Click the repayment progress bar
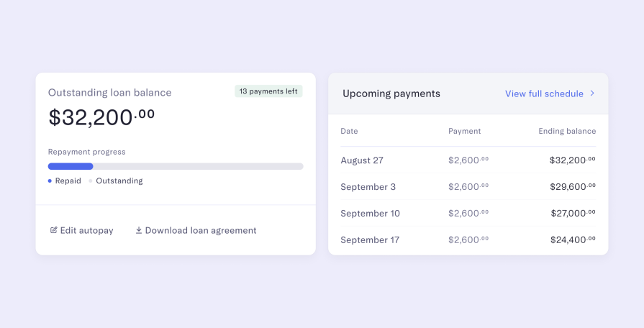This screenshot has width=644, height=328. [176, 166]
